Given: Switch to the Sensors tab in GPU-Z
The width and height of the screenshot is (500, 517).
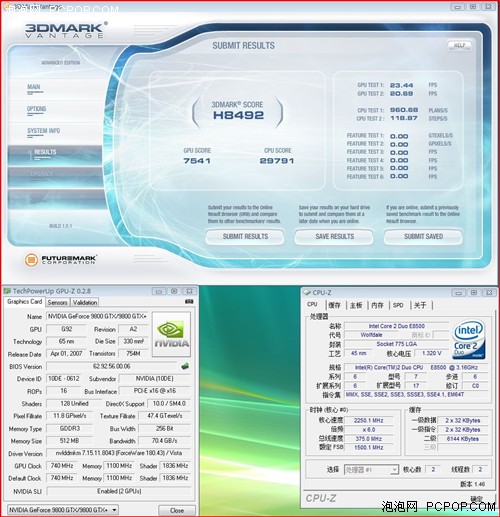Looking at the screenshot, I should [x=57, y=302].
